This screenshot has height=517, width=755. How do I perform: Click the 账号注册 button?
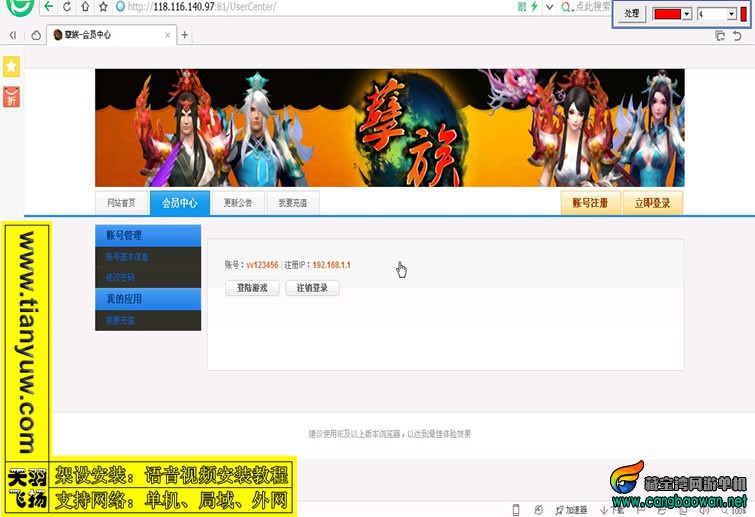click(590, 203)
